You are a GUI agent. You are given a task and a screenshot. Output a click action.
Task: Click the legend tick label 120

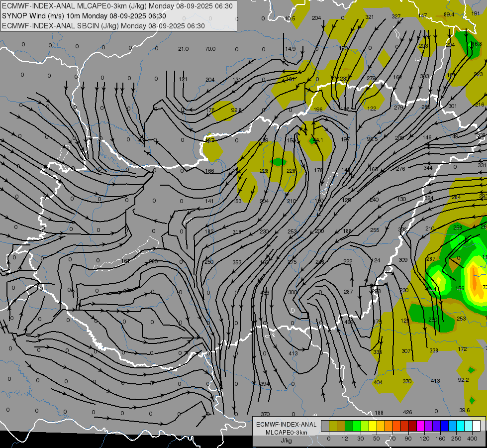[x=424, y=439]
